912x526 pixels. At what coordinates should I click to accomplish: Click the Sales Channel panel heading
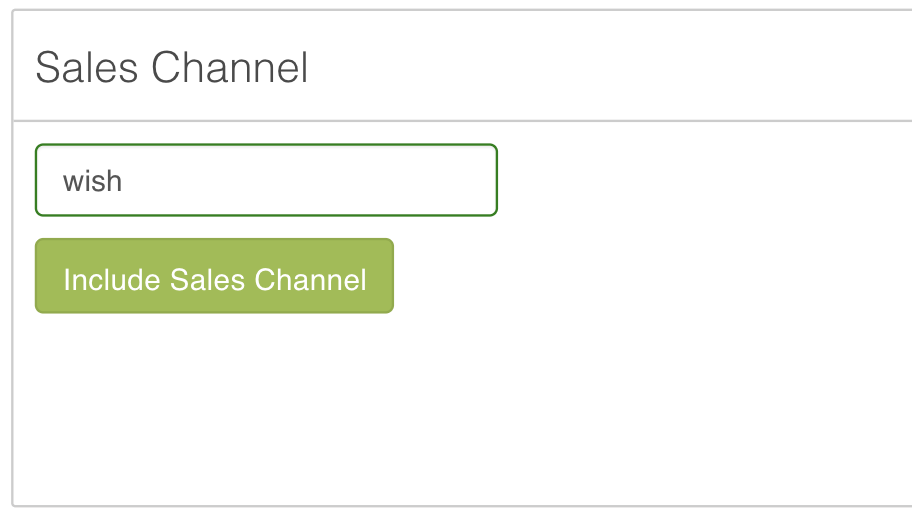[x=172, y=68]
